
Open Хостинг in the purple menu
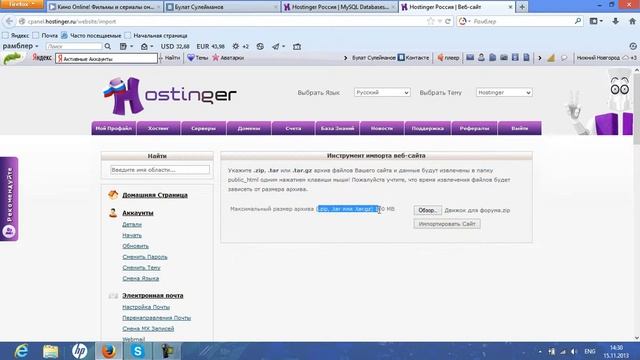[158, 128]
